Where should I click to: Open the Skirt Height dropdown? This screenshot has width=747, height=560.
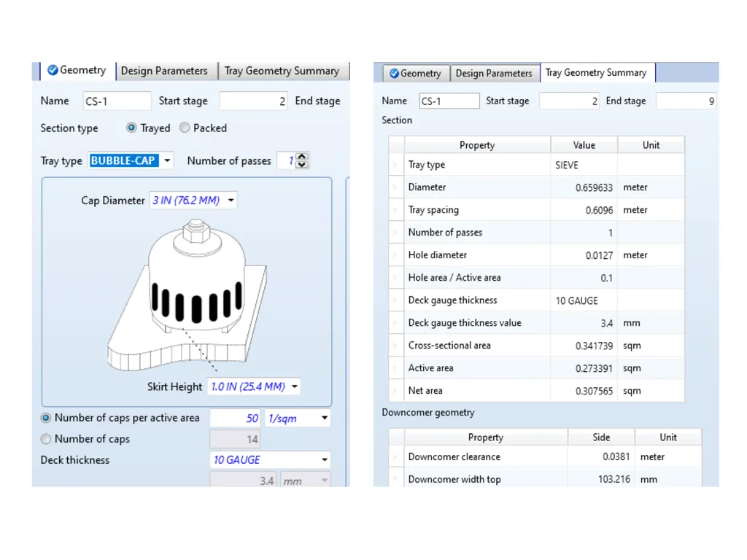pos(295,386)
